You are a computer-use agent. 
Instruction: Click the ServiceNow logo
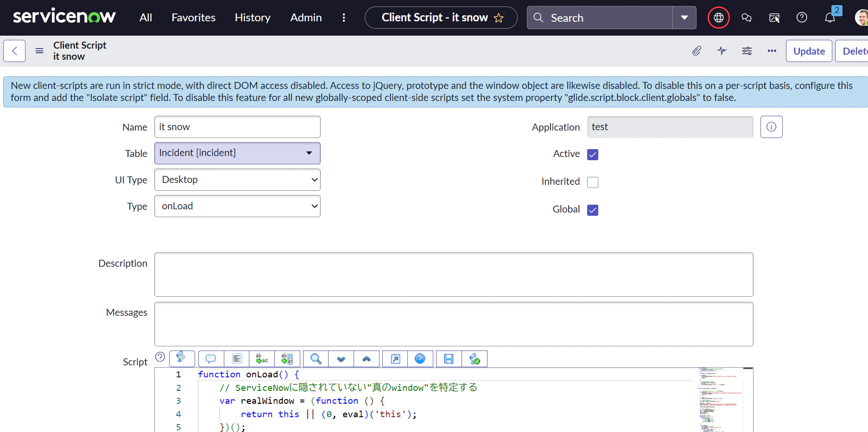coord(64,17)
